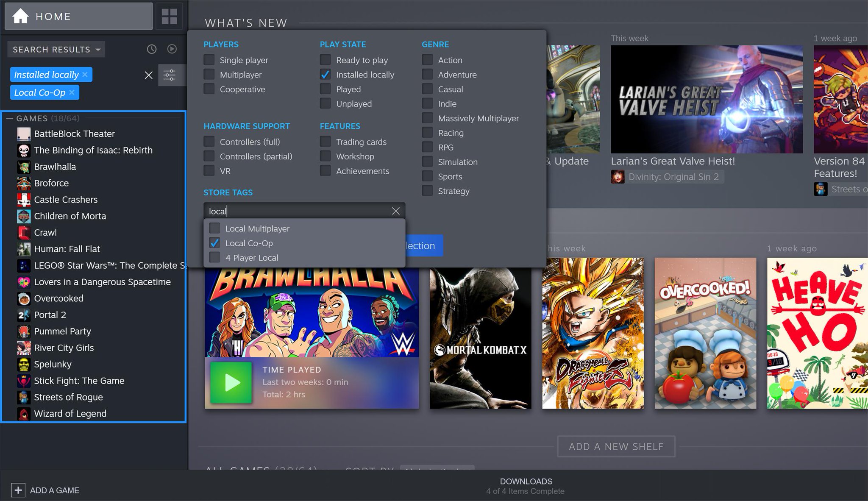The image size is (868, 501).
Task: Clear the store tags search field
Action: (395, 211)
